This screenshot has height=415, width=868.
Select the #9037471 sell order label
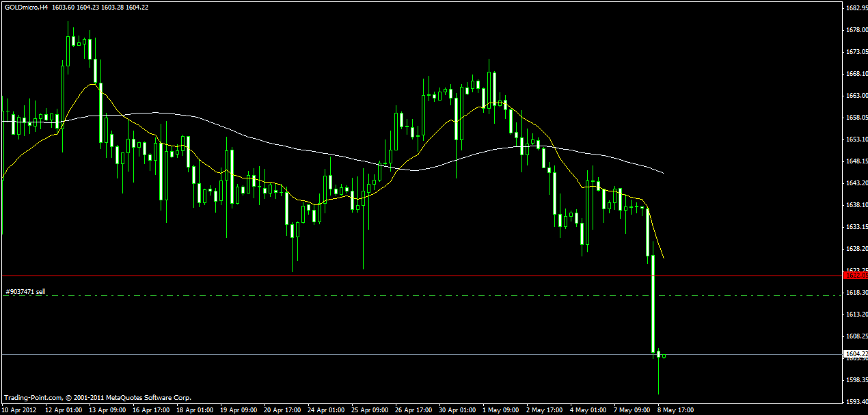pos(25,291)
